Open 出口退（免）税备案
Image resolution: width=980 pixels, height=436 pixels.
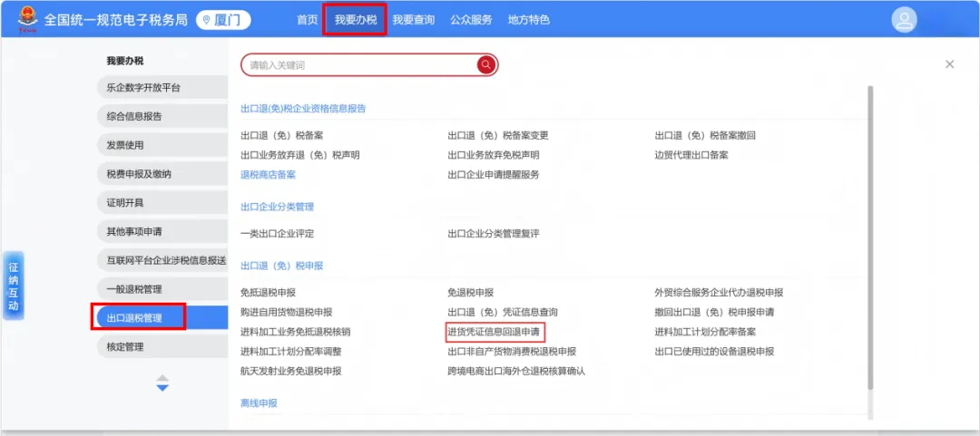point(282,136)
